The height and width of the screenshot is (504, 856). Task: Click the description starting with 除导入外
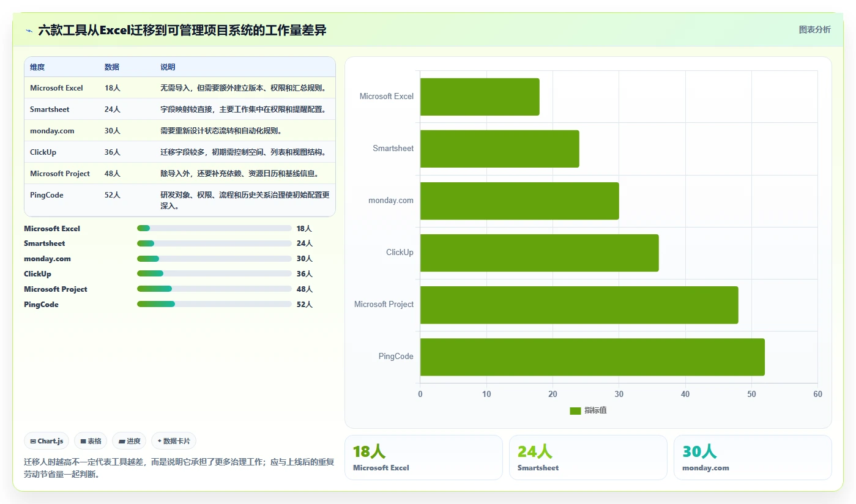[x=240, y=174]
